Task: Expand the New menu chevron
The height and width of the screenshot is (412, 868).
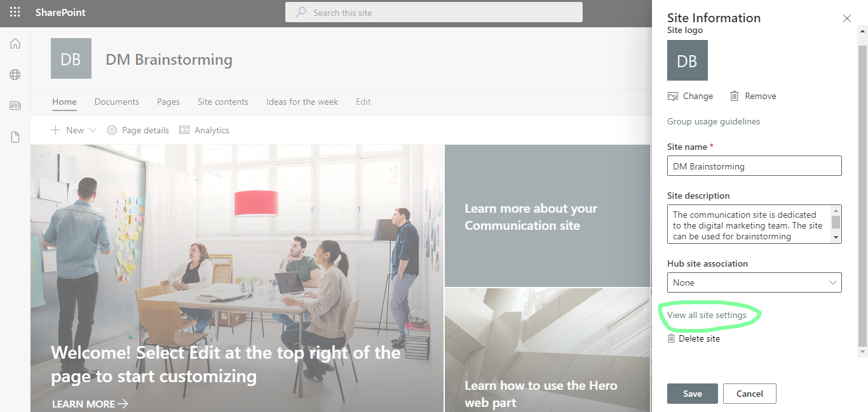Action: click(94, 130)
